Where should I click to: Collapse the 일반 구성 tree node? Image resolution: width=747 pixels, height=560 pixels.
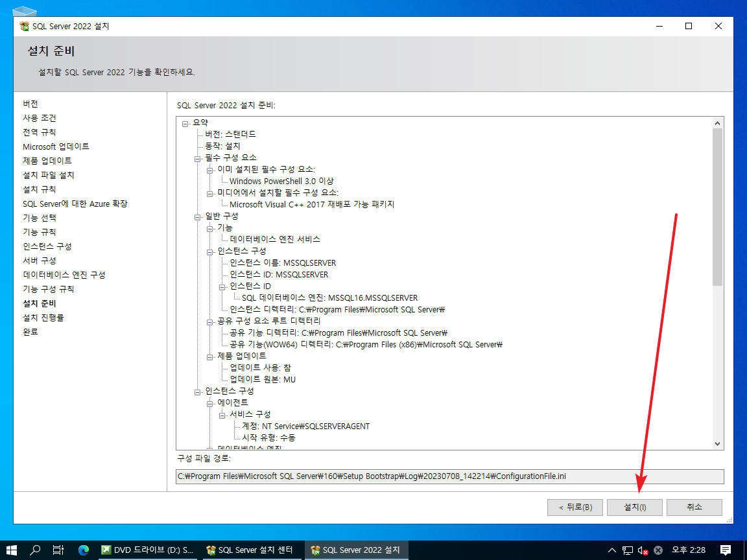pyautogui.click(x=197, y=217)
